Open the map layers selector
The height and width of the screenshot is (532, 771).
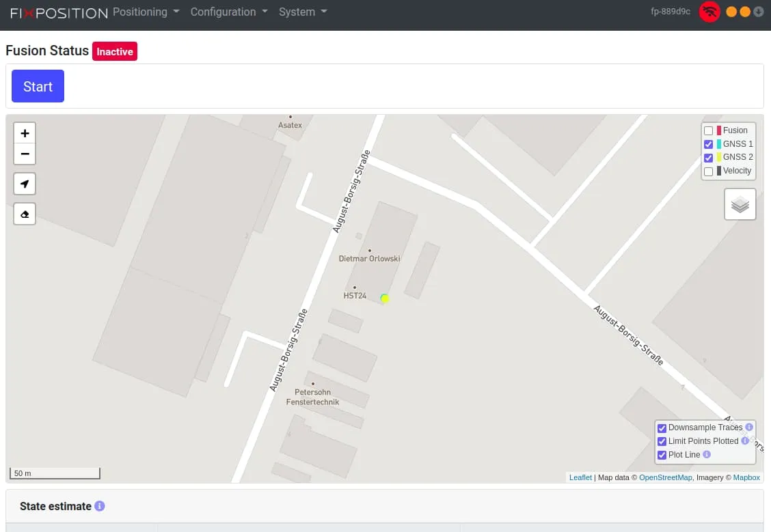740,204
